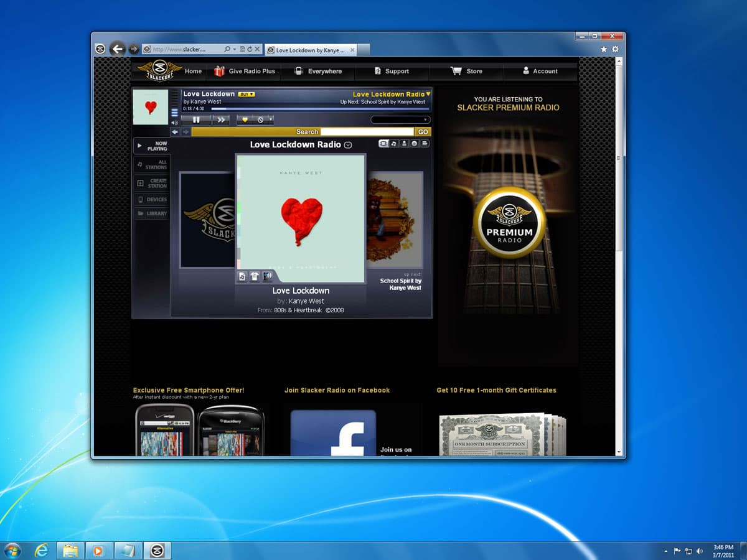Ban this song with the circle-slash icon
Viewport: 747px width, 560px height.
(260, 120)
